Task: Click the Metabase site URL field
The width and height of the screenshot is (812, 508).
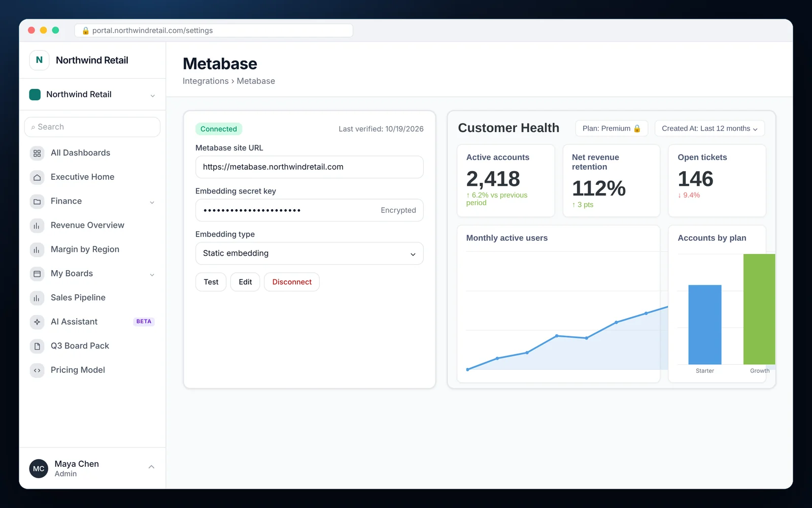Action: 310,167
